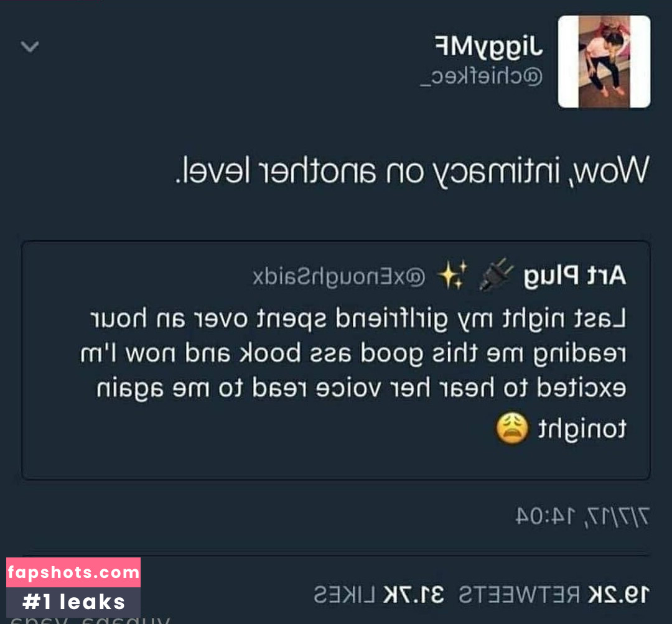Open the tweet options chevron arrow
The height and width of the screenshot is (624, 672).
click(x=30, y=46)
